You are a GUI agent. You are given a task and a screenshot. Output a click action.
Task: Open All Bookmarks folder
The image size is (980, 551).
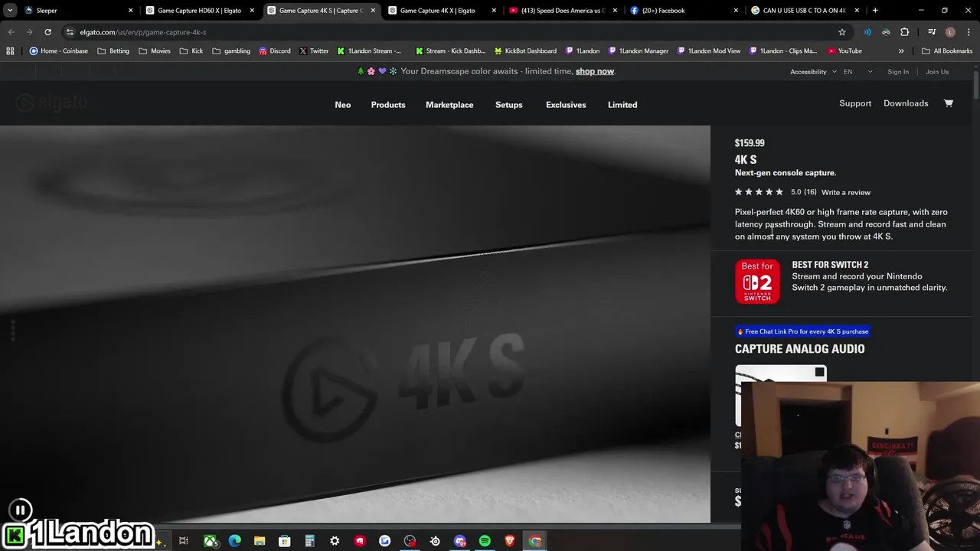coord(947,51)
